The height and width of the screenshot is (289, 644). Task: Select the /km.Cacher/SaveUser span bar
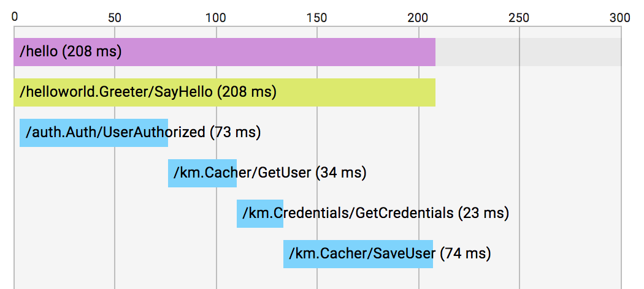coord(358,254)
